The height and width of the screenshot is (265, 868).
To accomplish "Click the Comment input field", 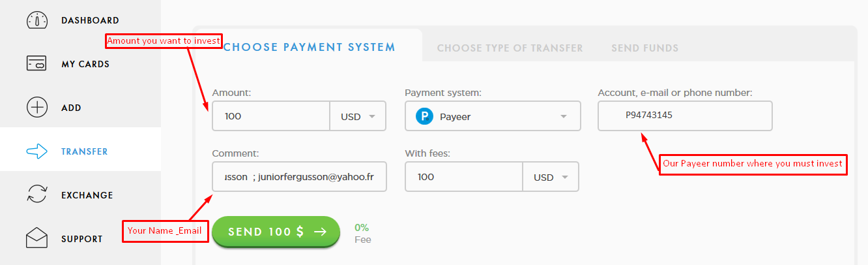I will tap(299, 177).
